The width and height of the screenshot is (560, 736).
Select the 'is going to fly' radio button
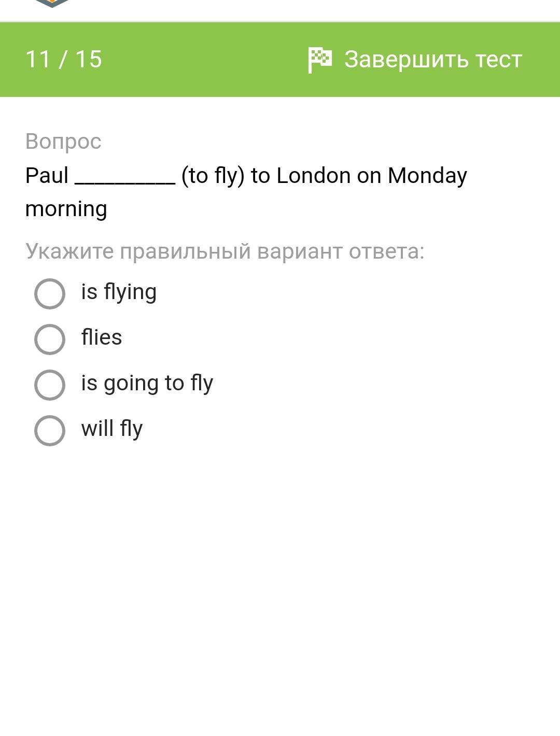50,385
